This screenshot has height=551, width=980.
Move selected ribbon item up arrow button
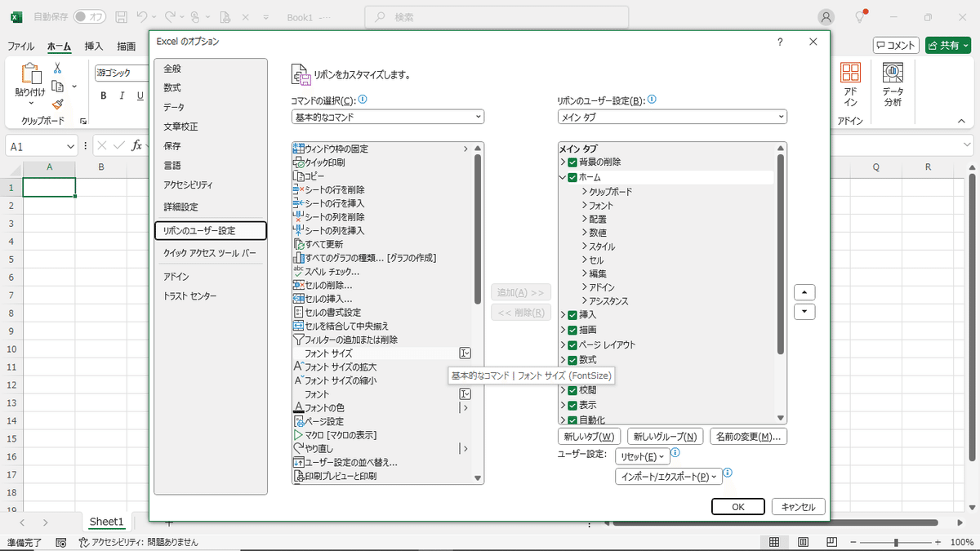coord(804,292)
